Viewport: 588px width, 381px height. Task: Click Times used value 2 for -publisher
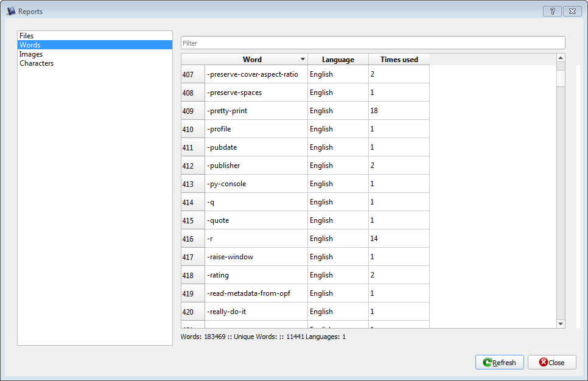click(x=399, y=166)
